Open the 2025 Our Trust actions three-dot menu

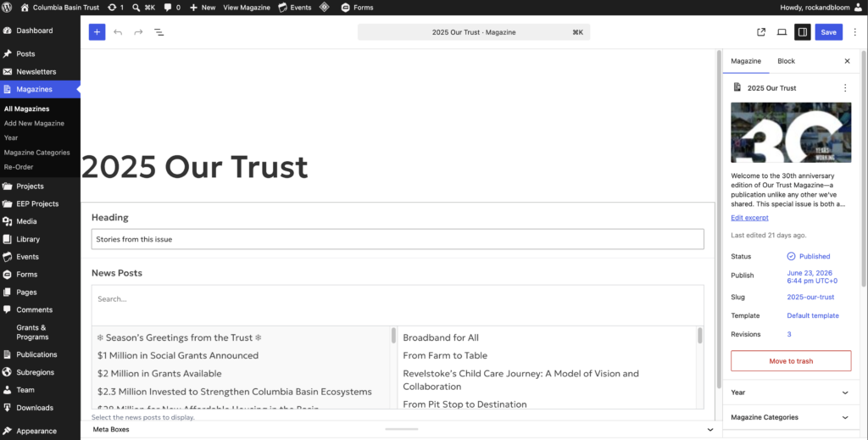coord(845,88)
